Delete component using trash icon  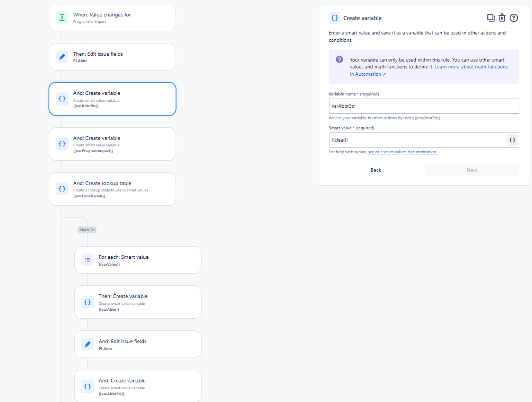point(502,18)
